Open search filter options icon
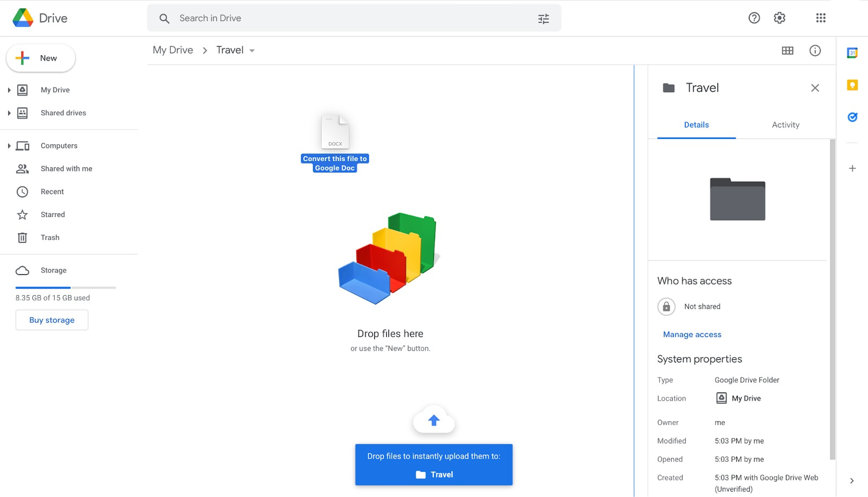The width and height of the screenshot is (868, 497). click(544, 18)
